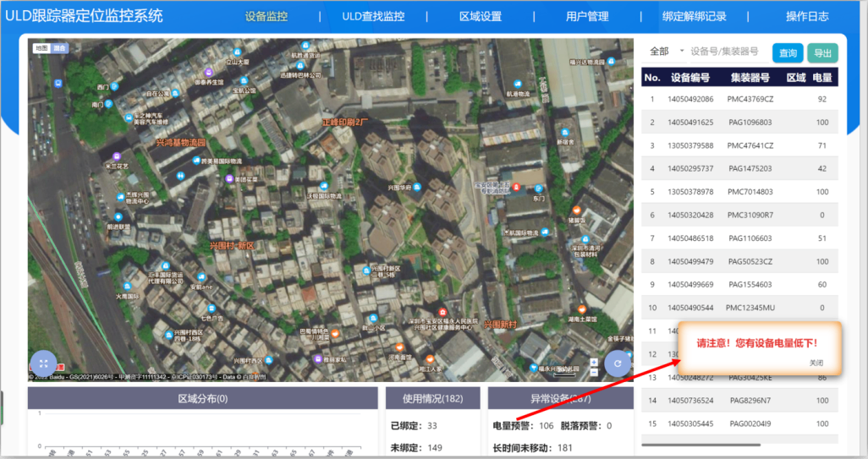Select container number PAG1475203
The height and width of the screenshot is (459, 868).
click(x=750, y=169)
